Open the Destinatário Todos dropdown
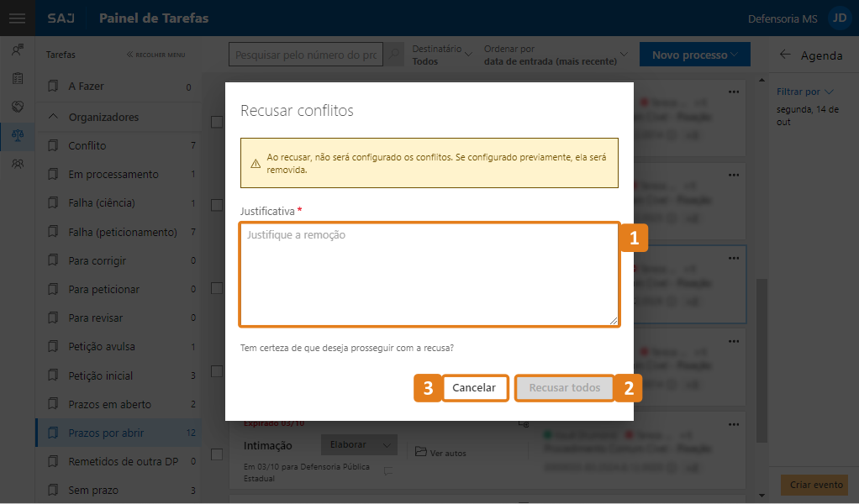 [x=442, y=55]
